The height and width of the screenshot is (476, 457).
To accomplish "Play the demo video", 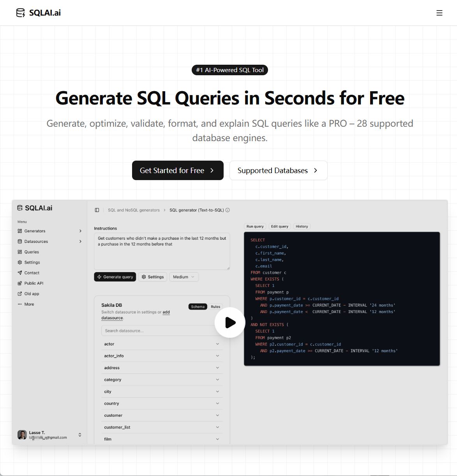I will (x=230, y=322).
